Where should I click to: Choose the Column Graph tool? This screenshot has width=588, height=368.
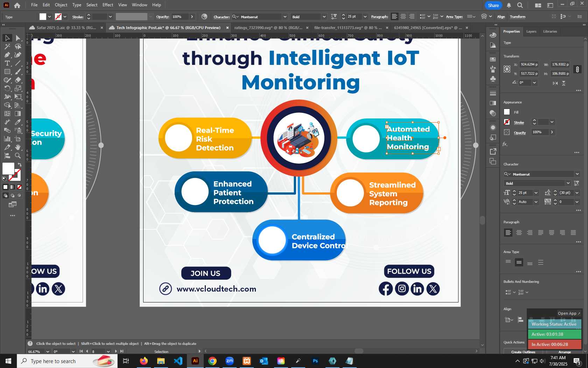click(7, 139)
